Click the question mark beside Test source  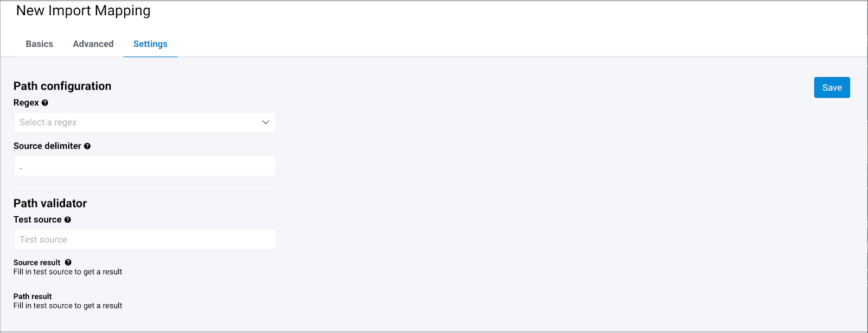coord(68,220)
